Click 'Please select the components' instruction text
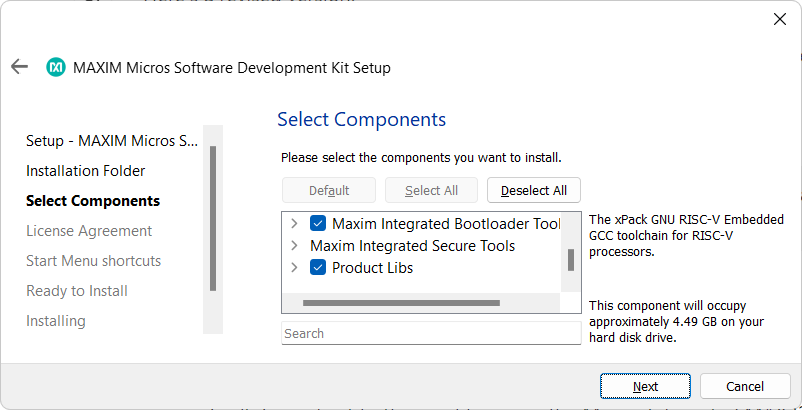802x410 pixels. pos(421,157)
